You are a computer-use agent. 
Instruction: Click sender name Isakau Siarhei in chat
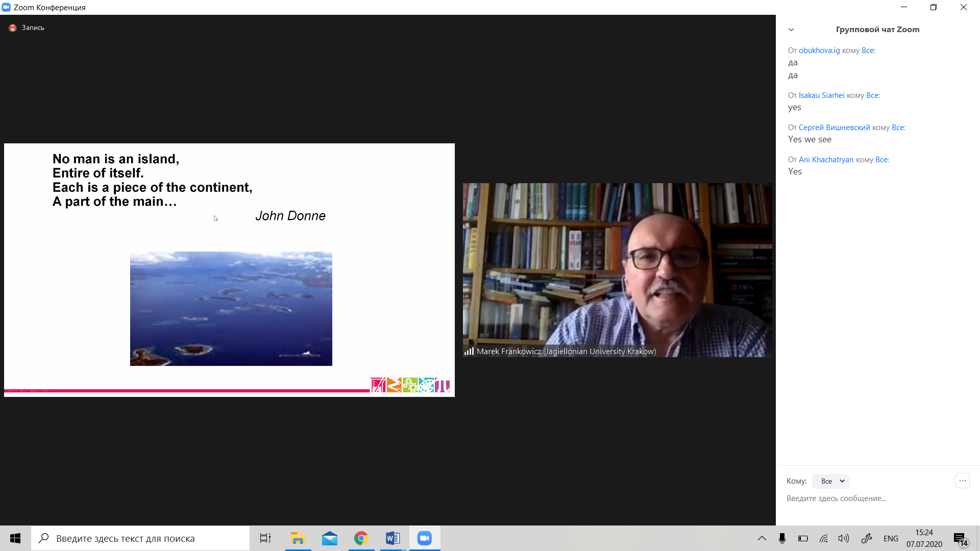coord(821,95)
